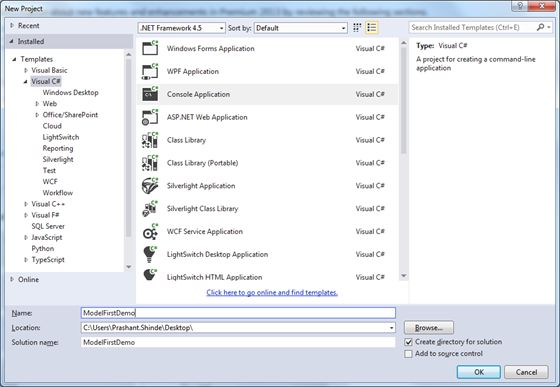Image resolution: width=560 pixels, height=387 pixels.
Task: Select the Silverlight tree item
Action: point(58,159)
